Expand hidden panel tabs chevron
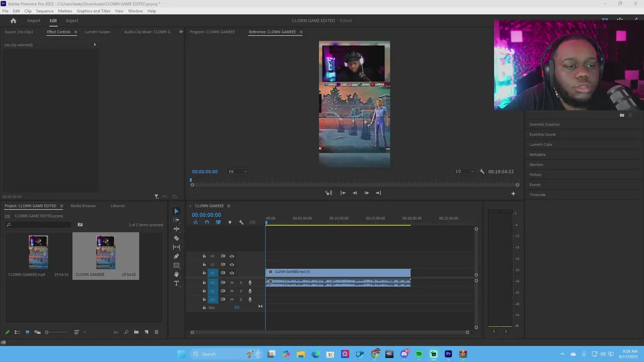 pos(181,32)
